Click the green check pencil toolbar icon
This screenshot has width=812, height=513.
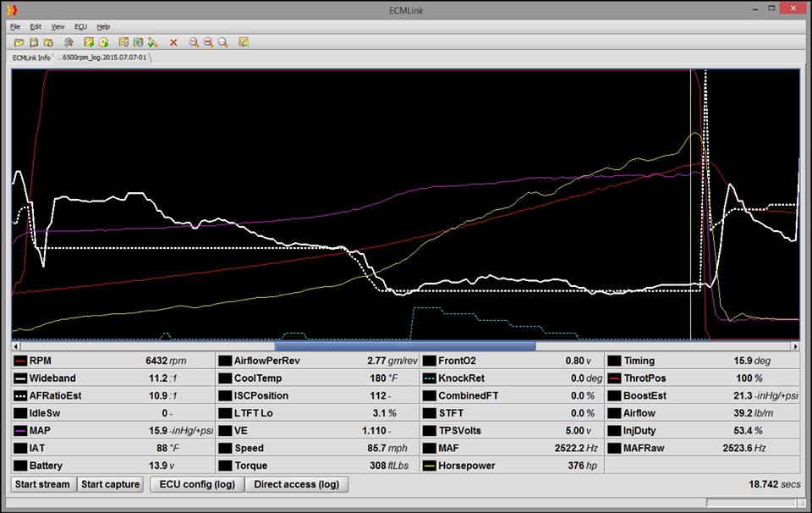(x=153, y=42)
